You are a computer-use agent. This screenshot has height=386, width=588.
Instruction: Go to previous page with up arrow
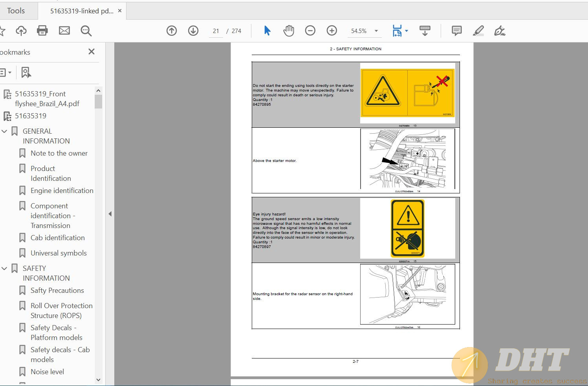172,31
